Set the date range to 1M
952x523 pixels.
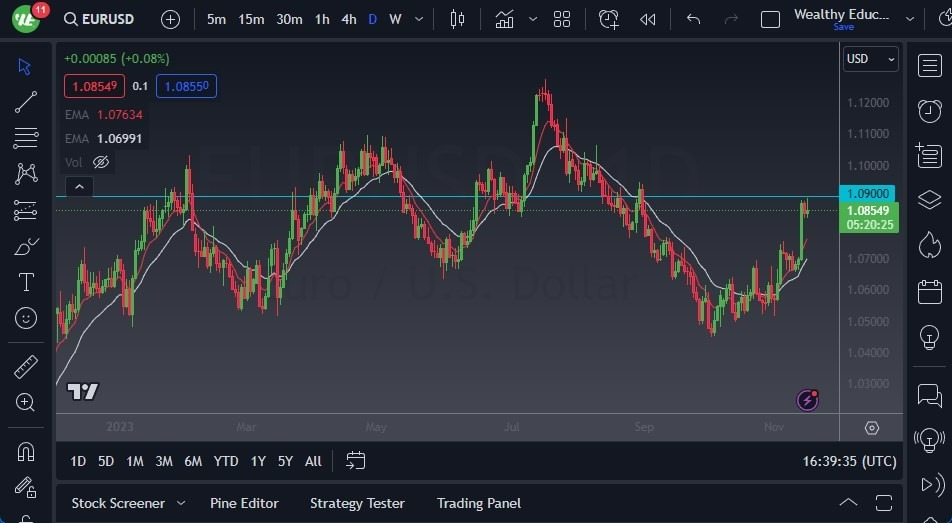coord(135,461)
